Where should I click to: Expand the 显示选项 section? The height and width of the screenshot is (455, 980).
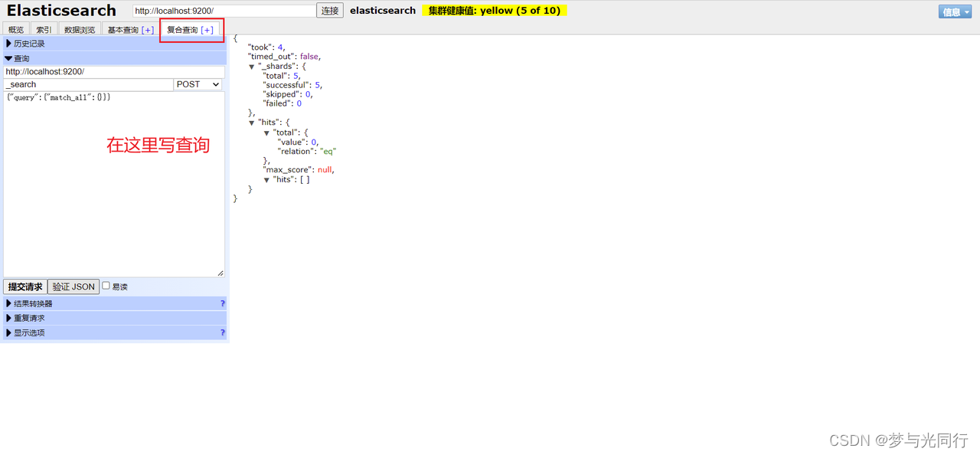click(115, 333)
